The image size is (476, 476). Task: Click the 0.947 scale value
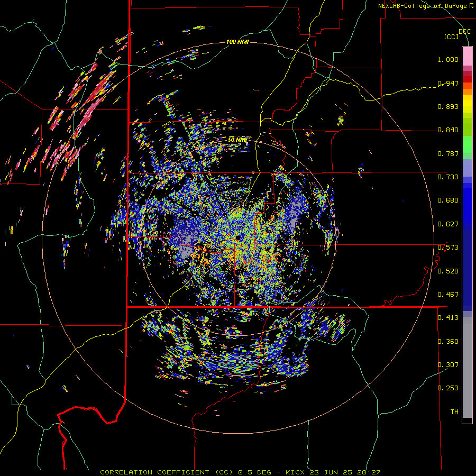click(448, 83)
